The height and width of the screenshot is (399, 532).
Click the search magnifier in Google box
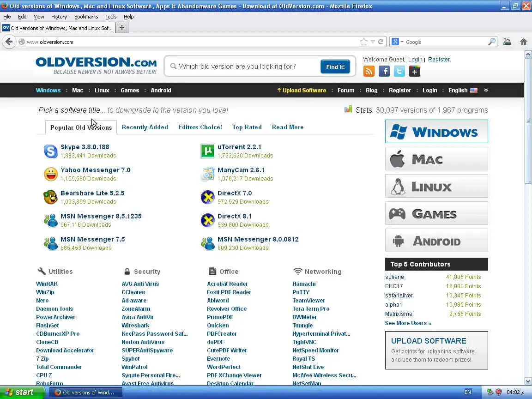tap(492, 42)
